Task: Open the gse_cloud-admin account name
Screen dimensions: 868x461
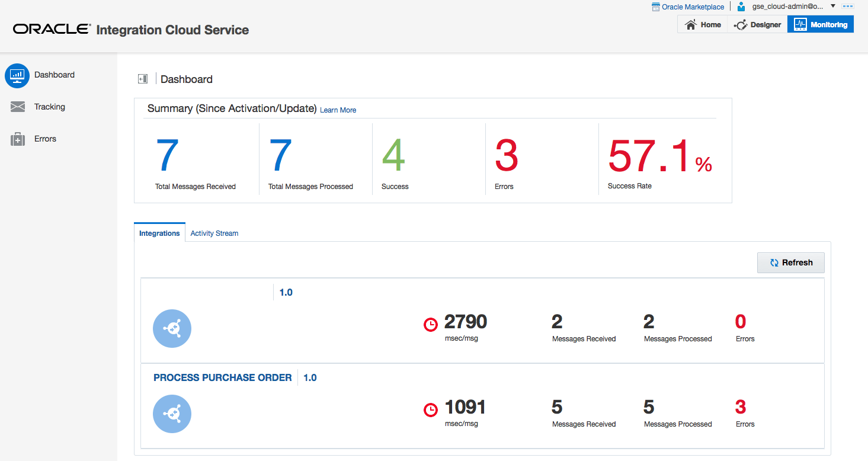Action: tap(787, 7)
